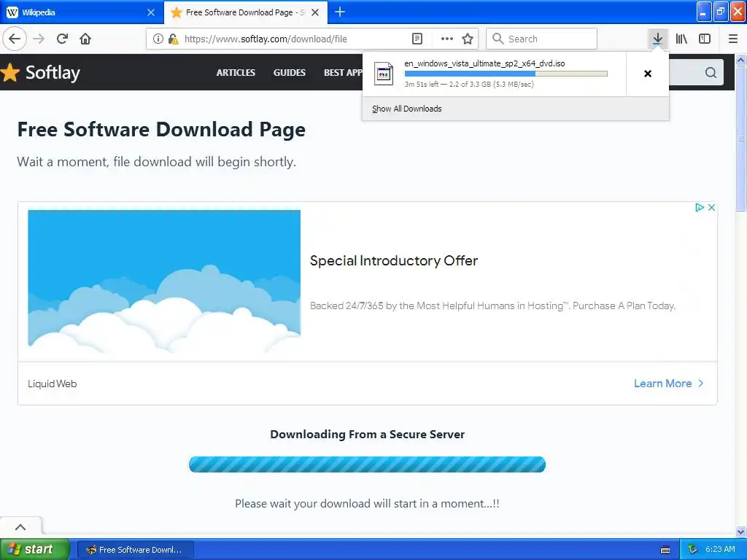Click the Free Software Downl... taskbar button
This screenshot has width=747, height=560.
click(135, 550)
